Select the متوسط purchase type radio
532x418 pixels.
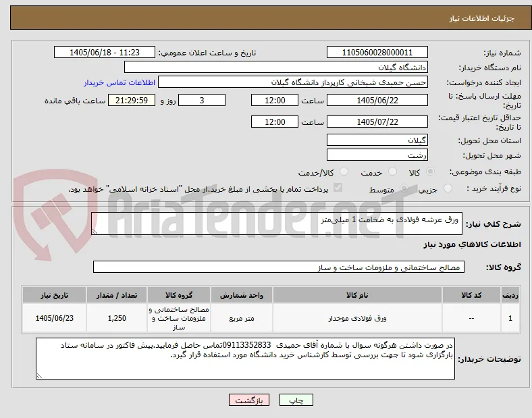[404, 188]
